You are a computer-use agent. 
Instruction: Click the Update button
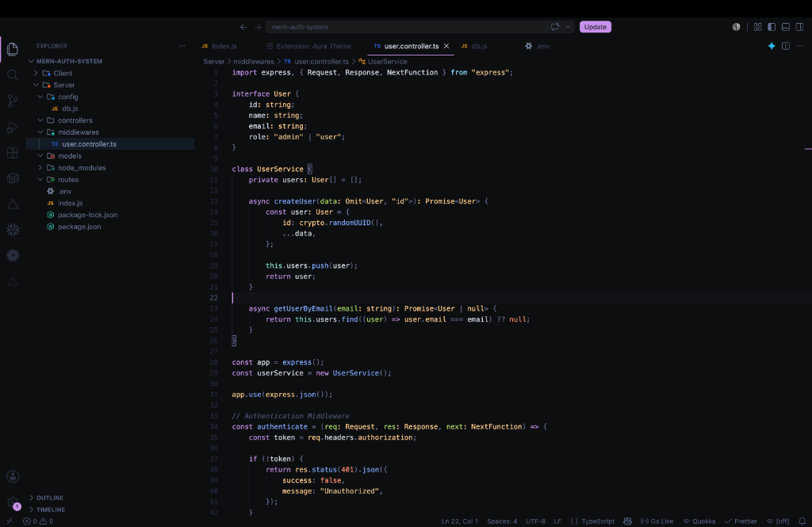(x=595, y=27)
